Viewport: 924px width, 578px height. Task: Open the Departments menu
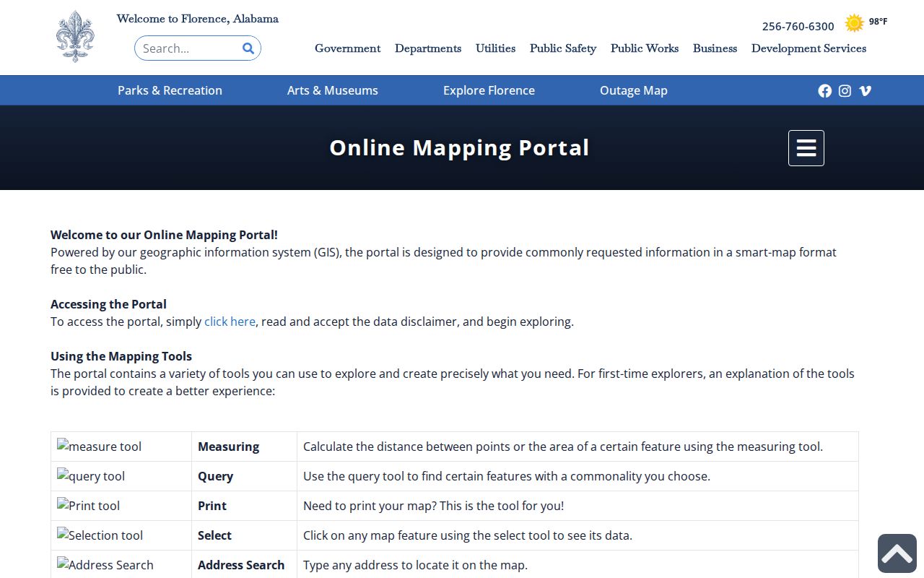click(428, 48)
